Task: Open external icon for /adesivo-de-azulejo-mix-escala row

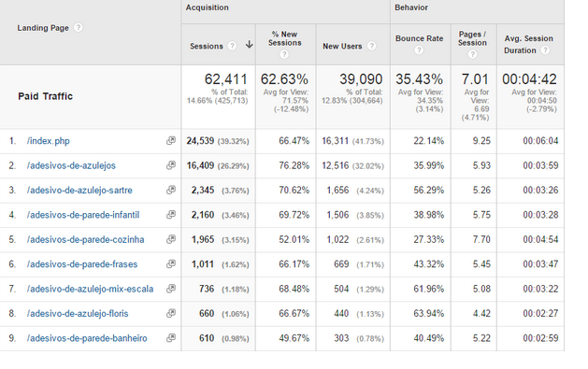Action: click(171, 289)
